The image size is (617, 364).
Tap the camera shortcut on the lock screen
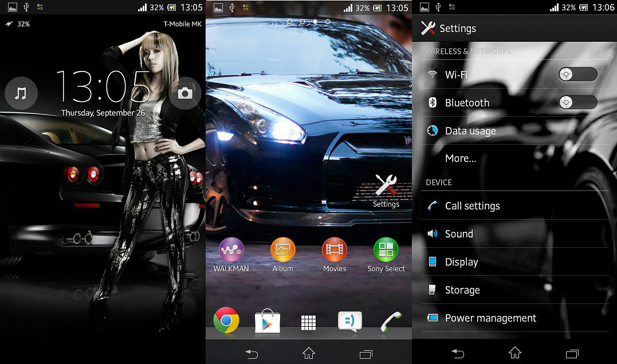185,93
